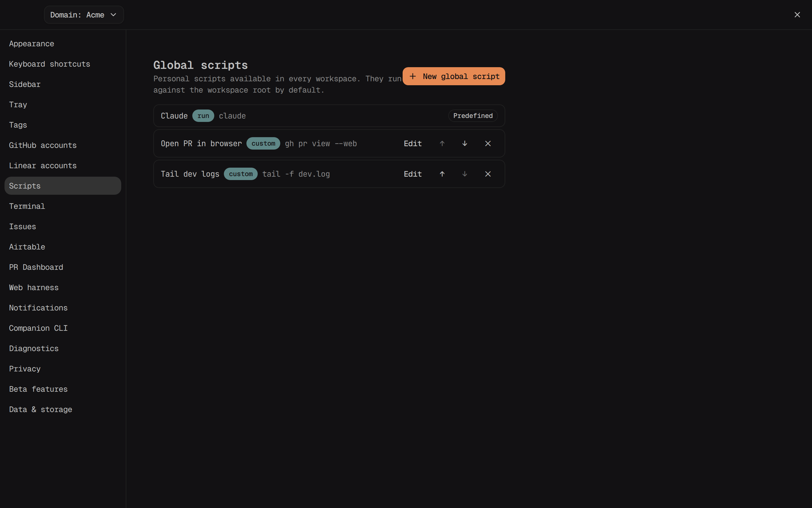The image size is (812, 508).
Task: Delete the Open PR in browser script
Action: tap(488, 143)
